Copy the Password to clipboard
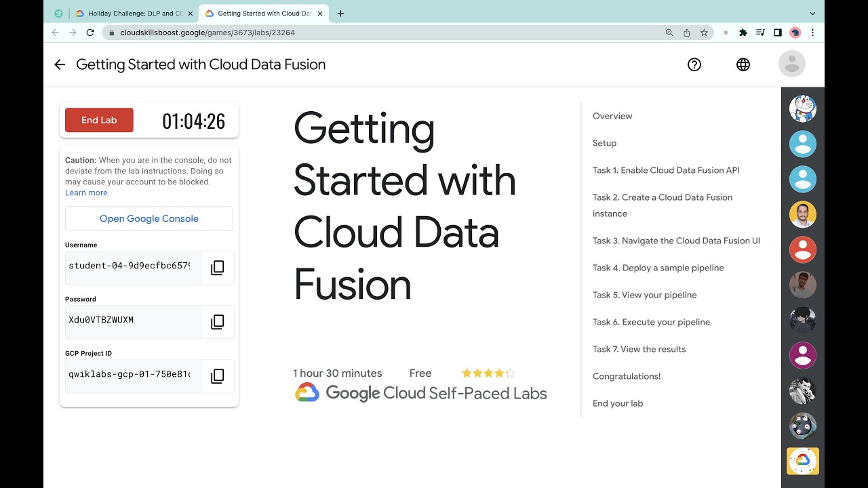Viewport: 868px width, 488px height. (x=218, y=322)
